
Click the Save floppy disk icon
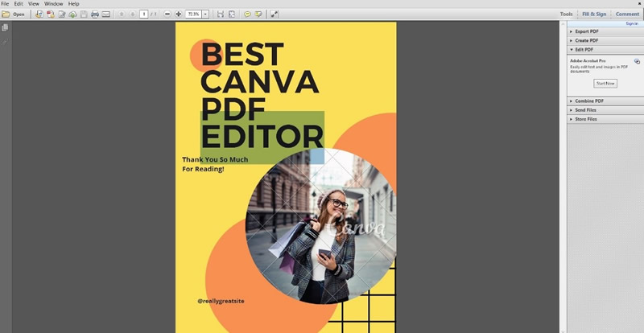pyautogui.click(x=84, y=14)
